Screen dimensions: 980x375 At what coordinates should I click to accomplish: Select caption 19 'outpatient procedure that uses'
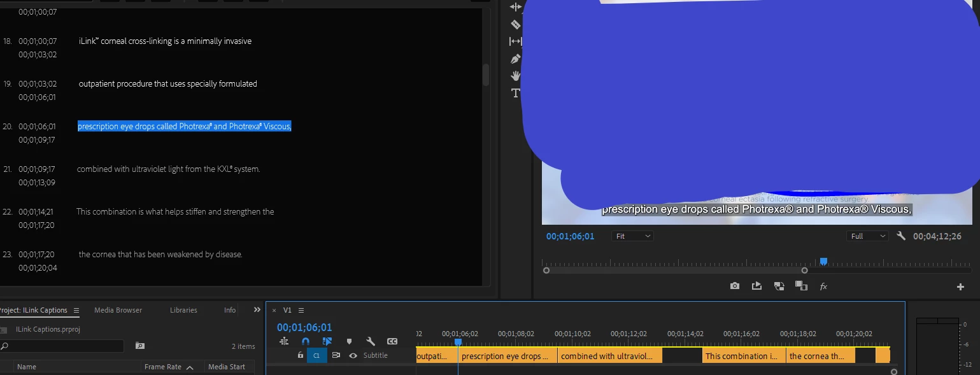(168, 83)
